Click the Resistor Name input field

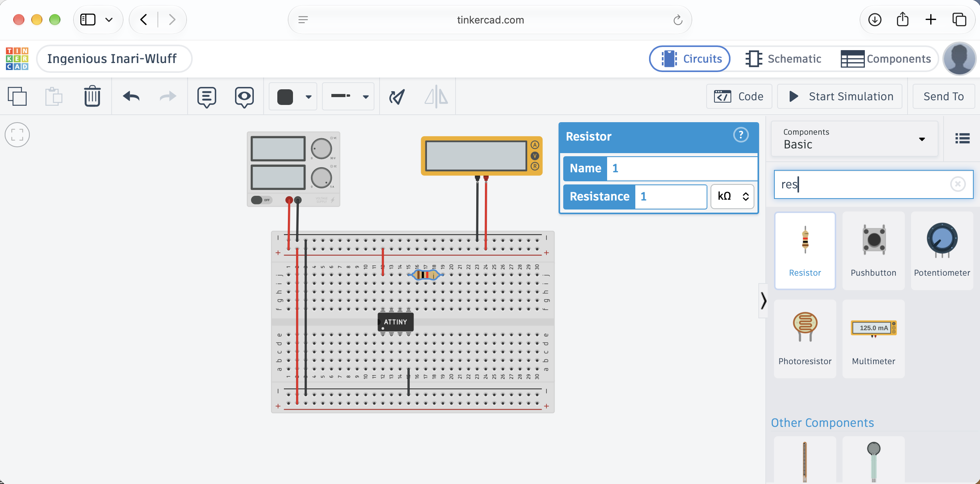click(x=682, y=168)
